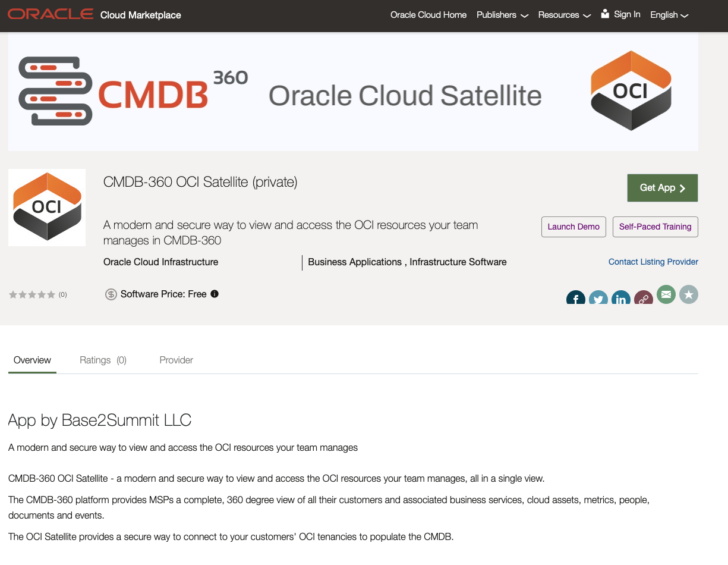The height and width of the screenshot is (565, 728).
Task: Expand the Resources dropdown menu
Action: tap(565, 15)
